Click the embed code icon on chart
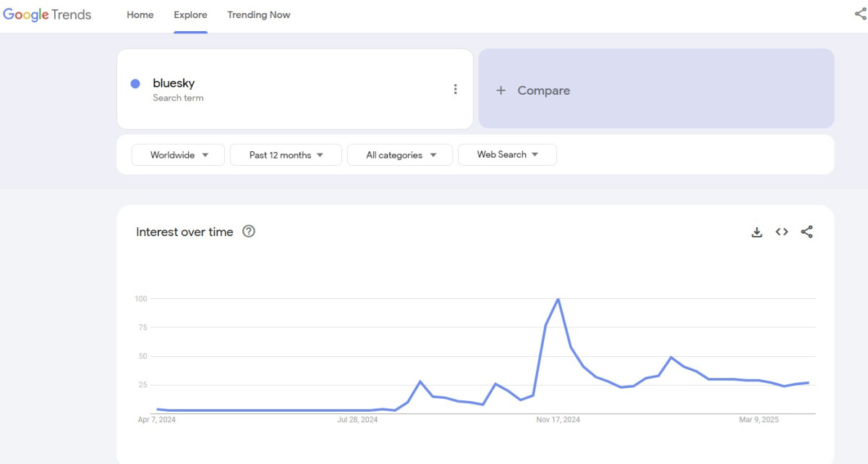Viewport: 868px width, 464px height. 782,232
